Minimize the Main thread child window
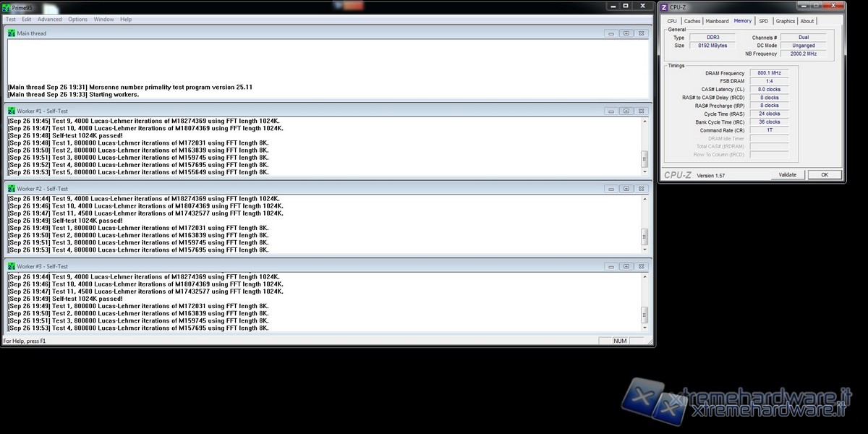The height and width of the screenshot is (434, 868). (x=611, y=33)
